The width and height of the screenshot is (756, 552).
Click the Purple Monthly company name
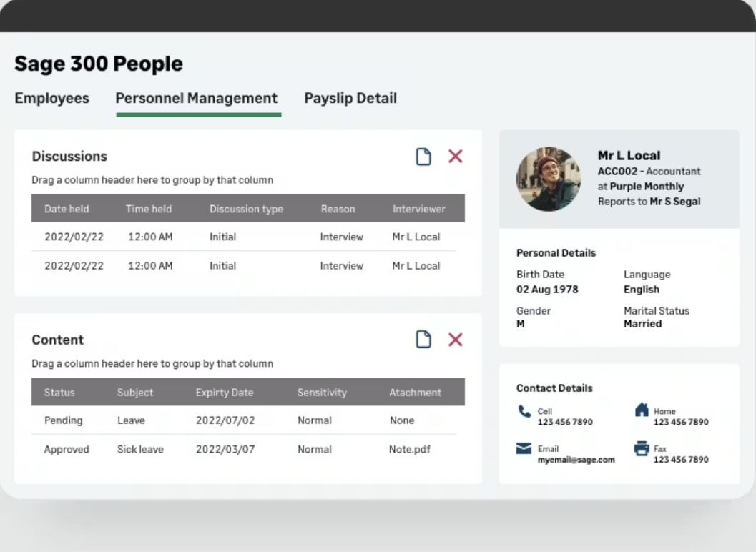(647, 187)
